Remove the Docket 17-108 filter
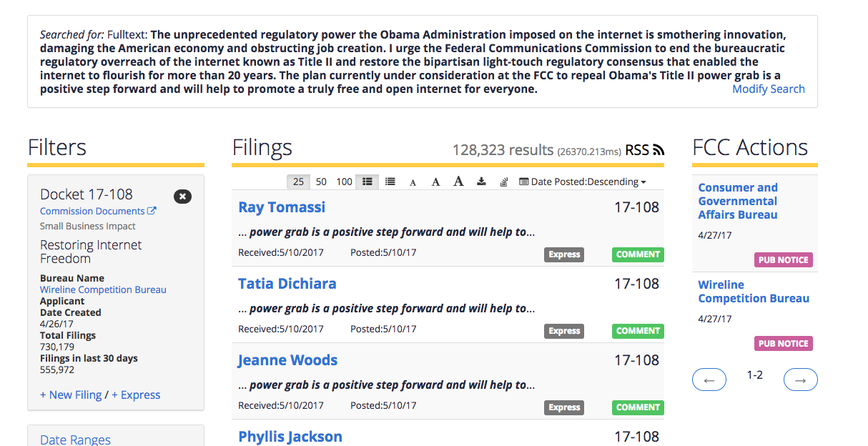Viewport: 868px width, 446px height. pos(182,196)
